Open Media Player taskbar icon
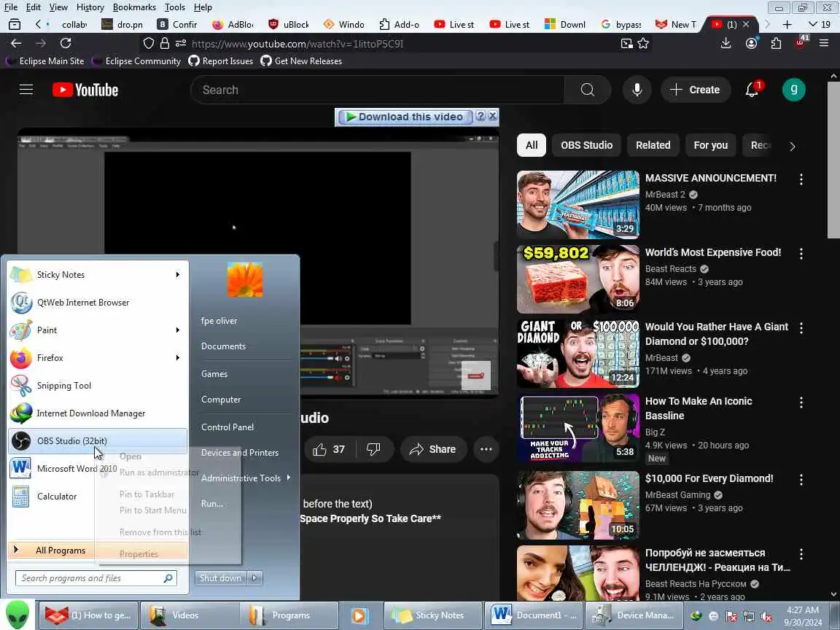 click(359, 615)
